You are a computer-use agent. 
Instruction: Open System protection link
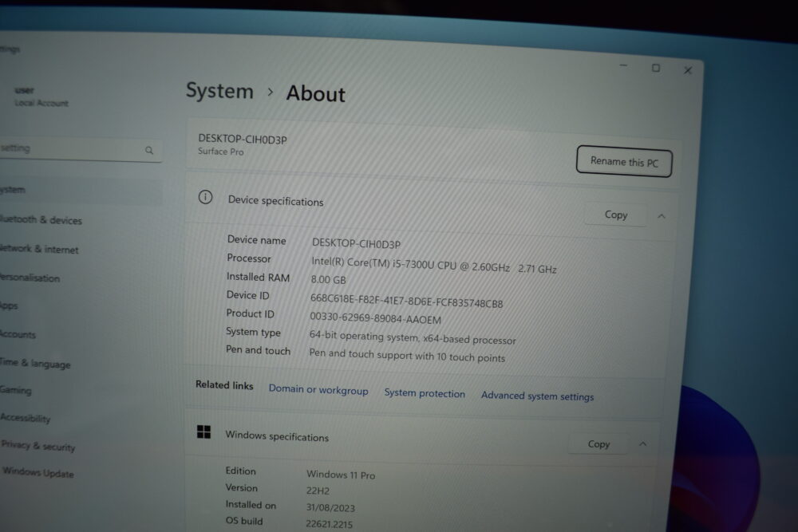425,393
